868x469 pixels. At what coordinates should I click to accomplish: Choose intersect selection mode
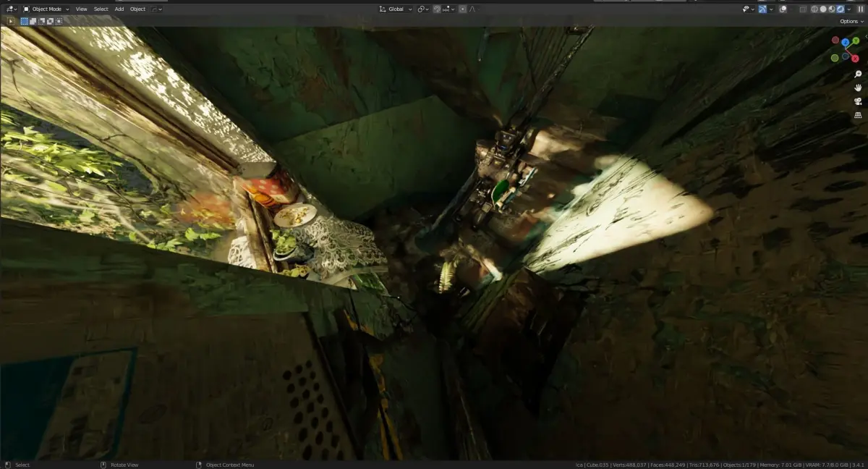tap(59, 21)
